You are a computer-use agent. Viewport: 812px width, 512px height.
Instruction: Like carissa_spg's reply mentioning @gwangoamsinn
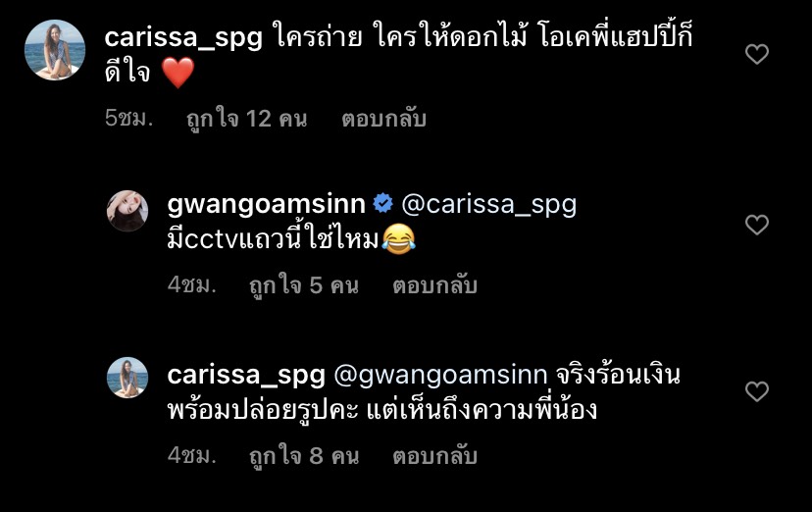coord(756,391)
